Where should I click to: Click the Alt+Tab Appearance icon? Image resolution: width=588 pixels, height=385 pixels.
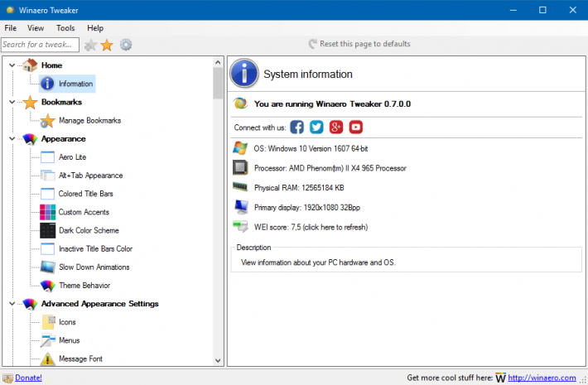pyautogui.click(x=48, y=176)
